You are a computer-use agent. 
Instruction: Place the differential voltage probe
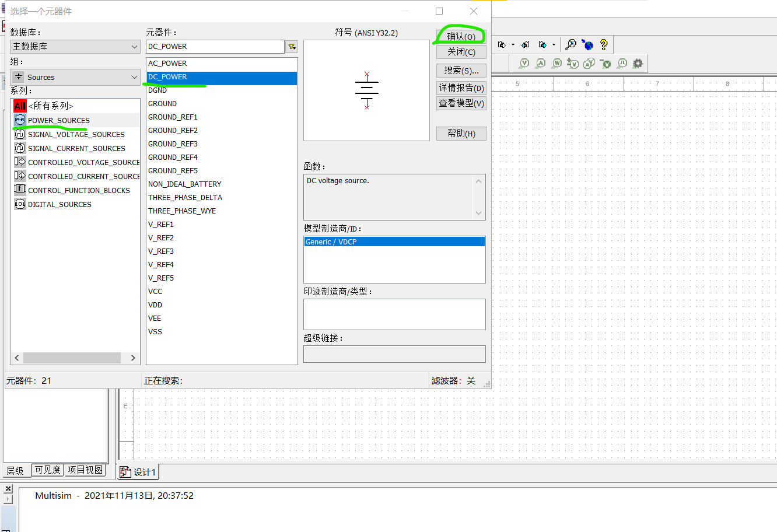572,63
